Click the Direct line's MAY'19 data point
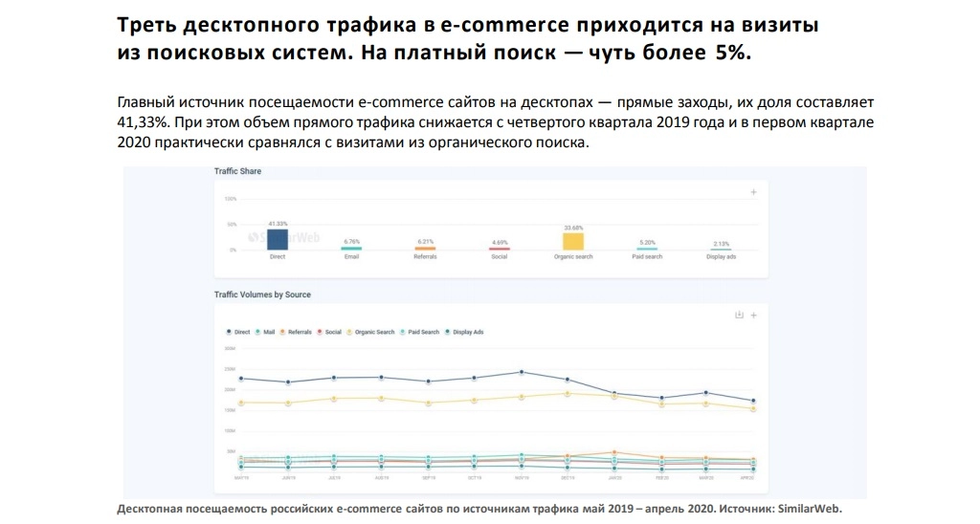This screenshot has height=524, width=980. (241, 379)
